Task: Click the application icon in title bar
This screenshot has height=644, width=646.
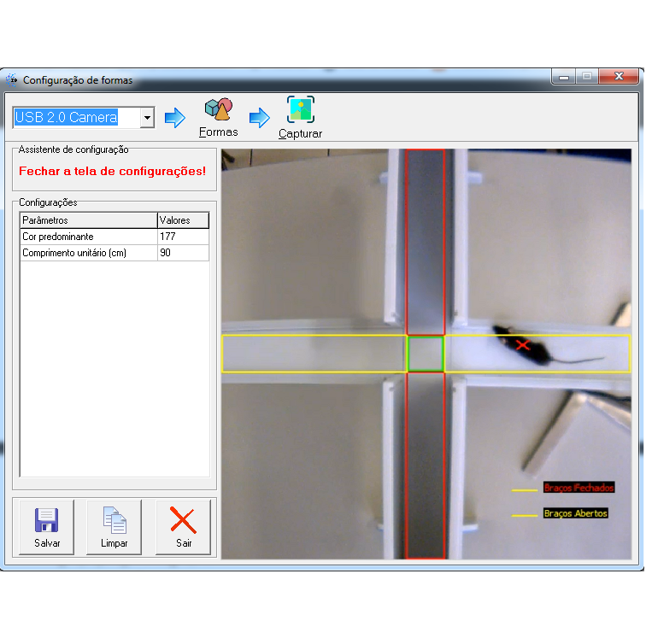Action: tap(12, 79)
